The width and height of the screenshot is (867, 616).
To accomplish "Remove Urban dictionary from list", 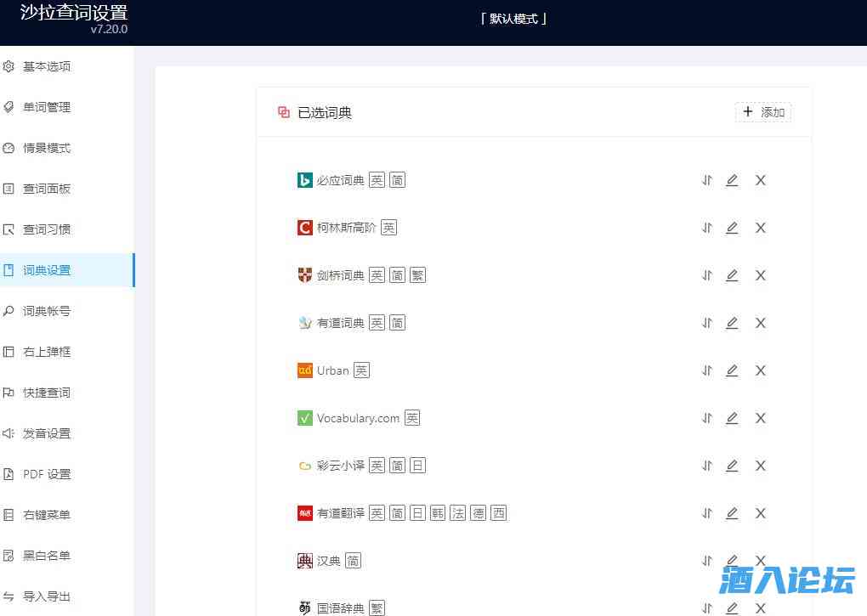I will coord(760,370).
